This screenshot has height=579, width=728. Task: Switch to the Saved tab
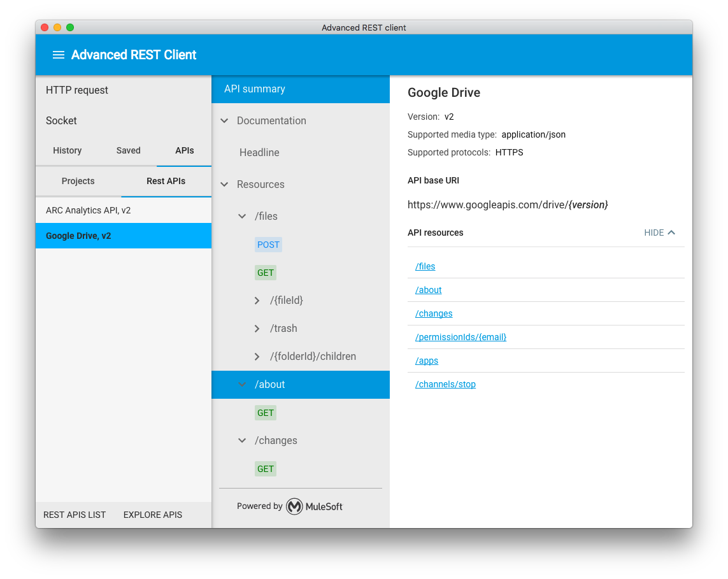point(128,150)
